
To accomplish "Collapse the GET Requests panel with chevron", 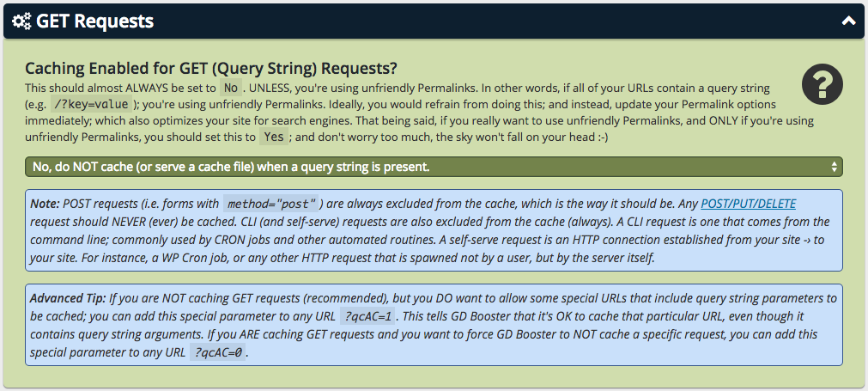I will click(x=848, y=21).
